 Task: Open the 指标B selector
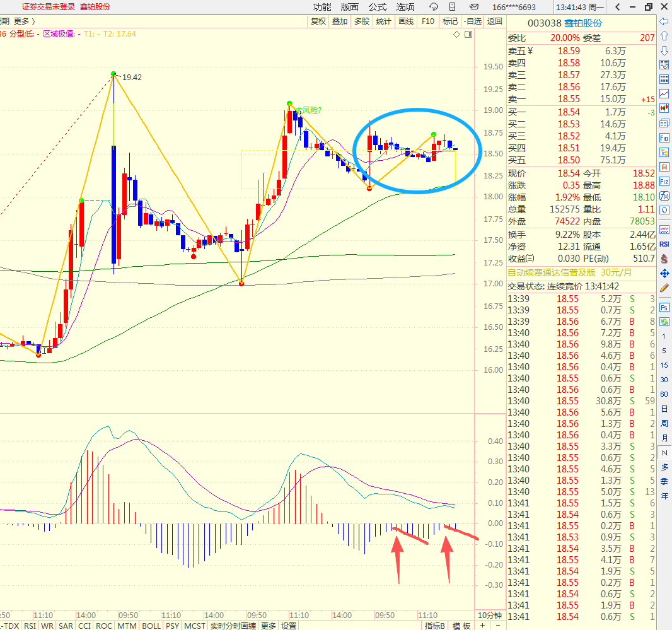click(x=434, y=626)
